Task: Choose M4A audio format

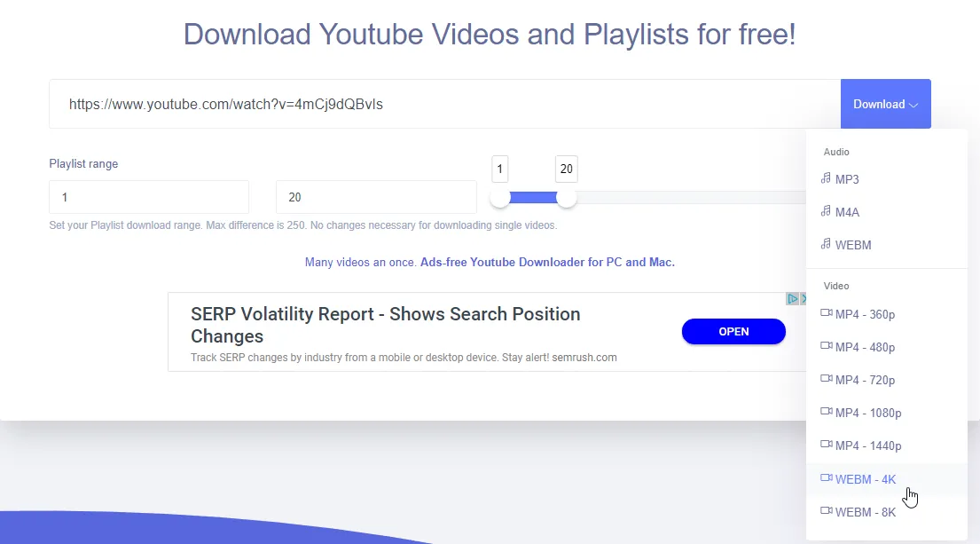Action: tap(887, 212)
